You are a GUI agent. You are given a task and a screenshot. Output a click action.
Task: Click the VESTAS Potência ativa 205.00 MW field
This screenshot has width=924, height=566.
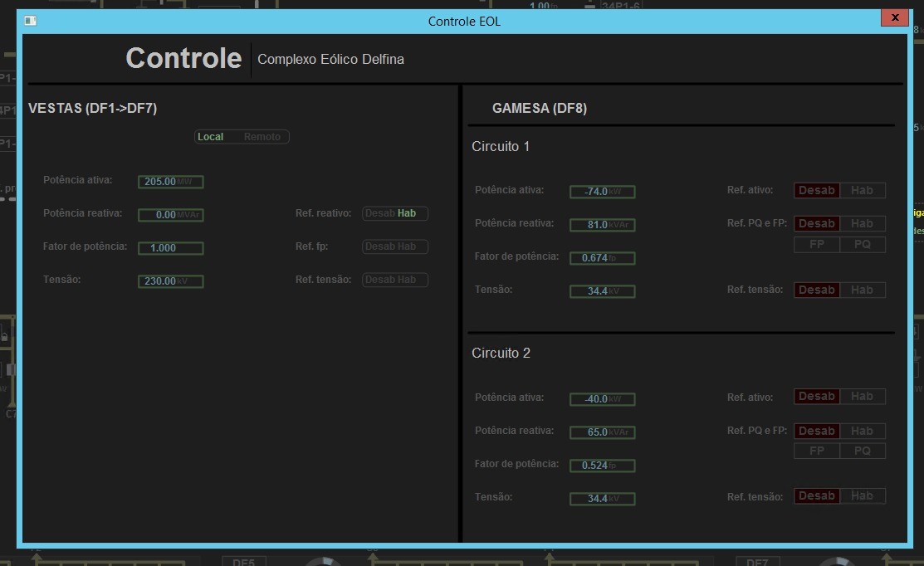[x=171, y=182]
